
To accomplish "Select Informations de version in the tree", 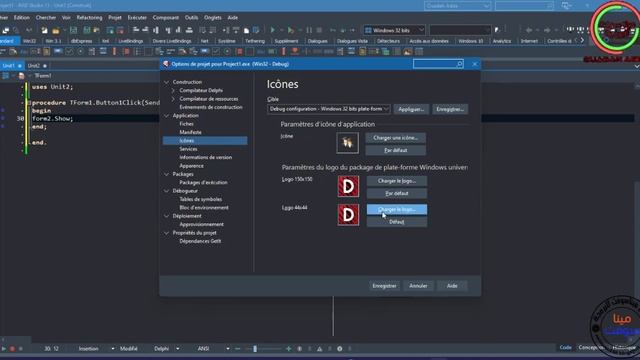I will click(x=206, y=157).
